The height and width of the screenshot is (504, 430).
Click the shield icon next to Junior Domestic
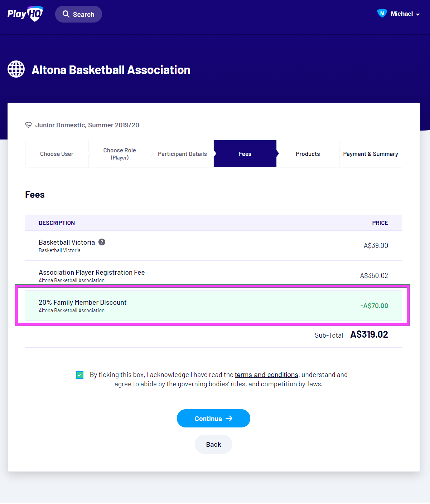coord(28,125)
